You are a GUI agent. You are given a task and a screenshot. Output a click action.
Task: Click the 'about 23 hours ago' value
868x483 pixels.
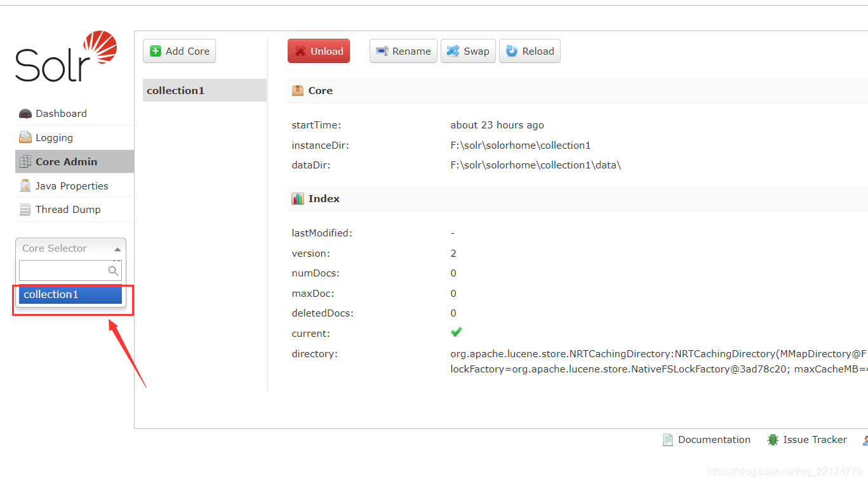[497, 125]
